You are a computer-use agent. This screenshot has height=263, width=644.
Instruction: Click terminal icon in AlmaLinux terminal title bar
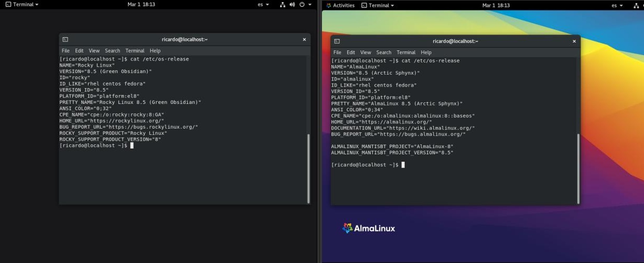point(337,41)
